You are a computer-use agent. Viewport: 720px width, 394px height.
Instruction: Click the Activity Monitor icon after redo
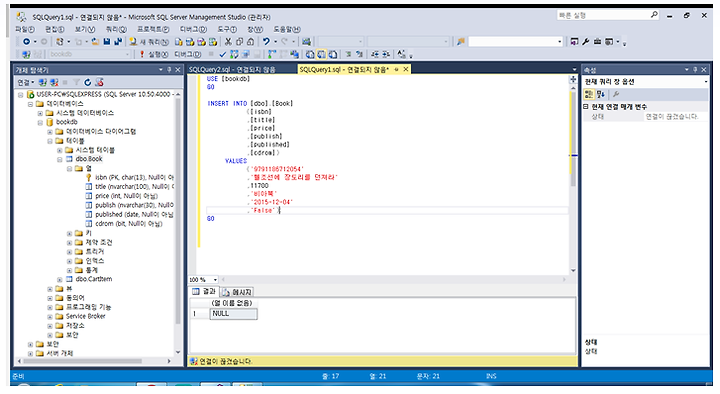306,42
